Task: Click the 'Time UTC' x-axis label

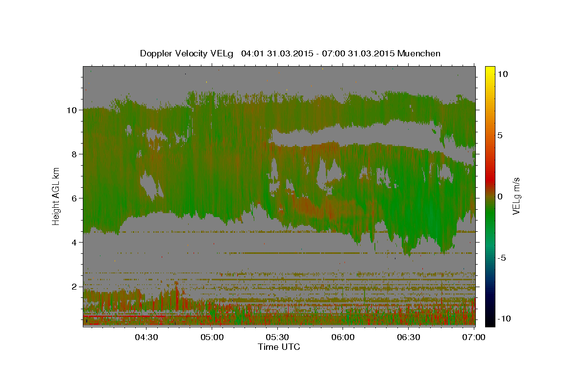Action: point(279,347)
